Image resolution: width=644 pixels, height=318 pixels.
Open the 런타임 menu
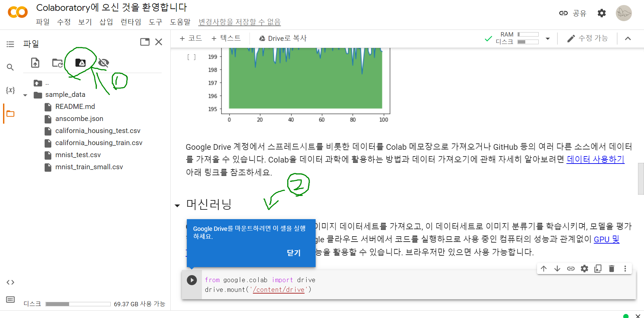pos(131,22)
